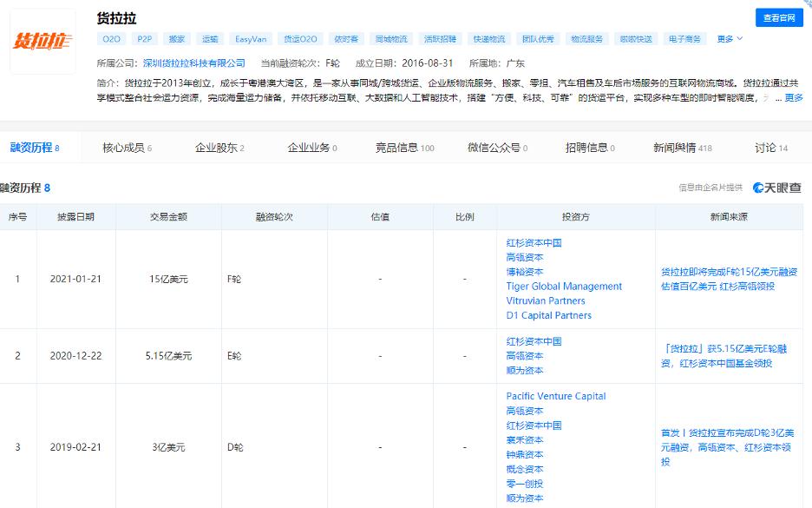Click the 投资方 column header
Viewport: 812px width, 508px height.
coord(576,217)
